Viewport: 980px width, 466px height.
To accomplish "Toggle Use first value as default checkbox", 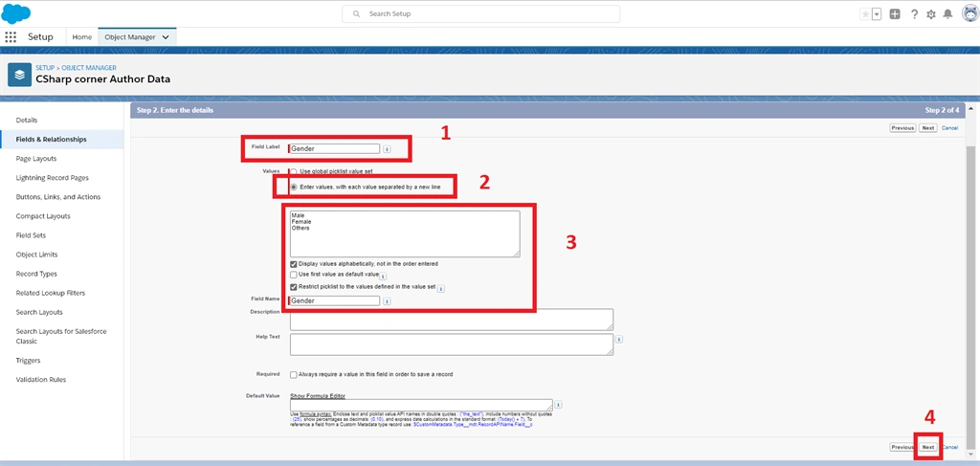I will tap(294, 275).
